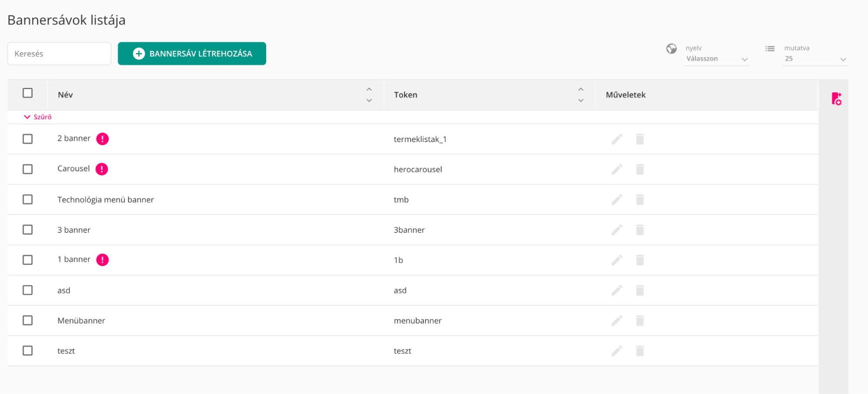Click the Keresés search field
The height and width of the screenshot is (394, 868).
tap(59, 54)
